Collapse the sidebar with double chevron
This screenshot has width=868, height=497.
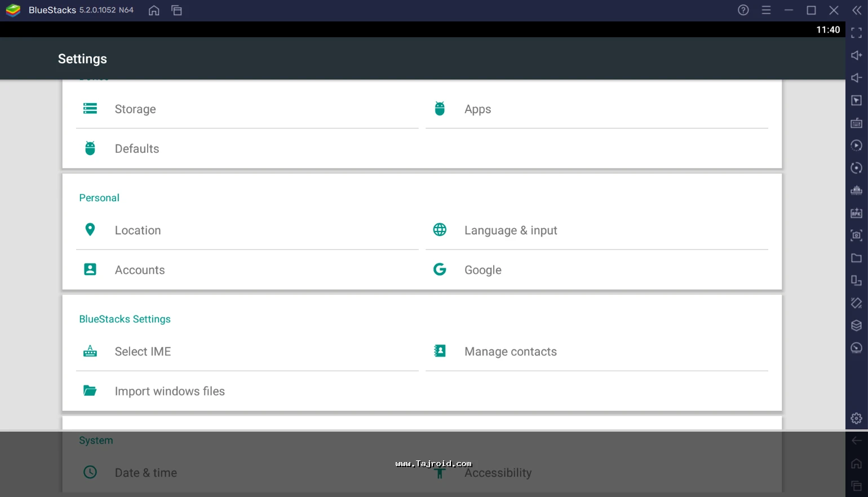856,10
